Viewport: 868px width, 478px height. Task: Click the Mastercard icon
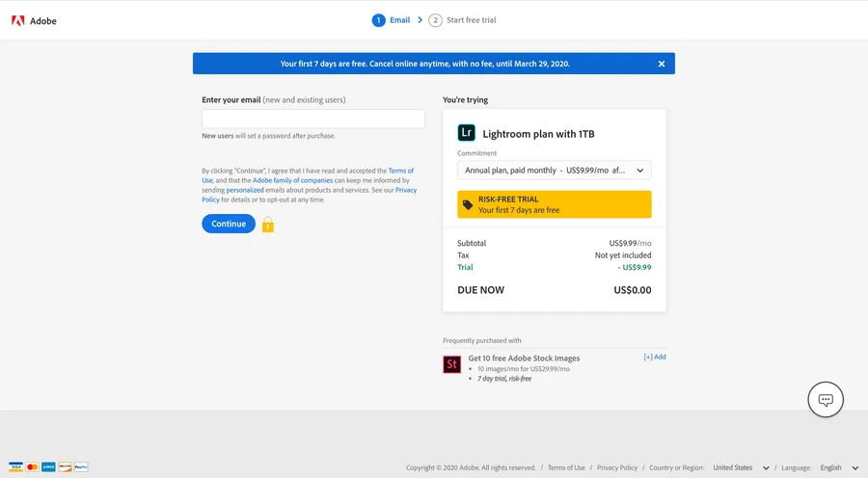pos(32,467)
